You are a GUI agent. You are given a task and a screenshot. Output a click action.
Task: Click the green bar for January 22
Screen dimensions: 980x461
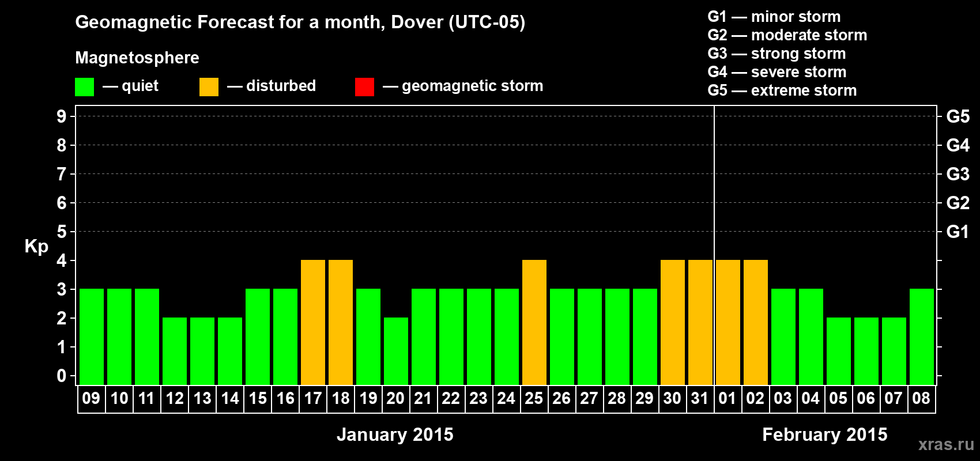pos(451,337)
